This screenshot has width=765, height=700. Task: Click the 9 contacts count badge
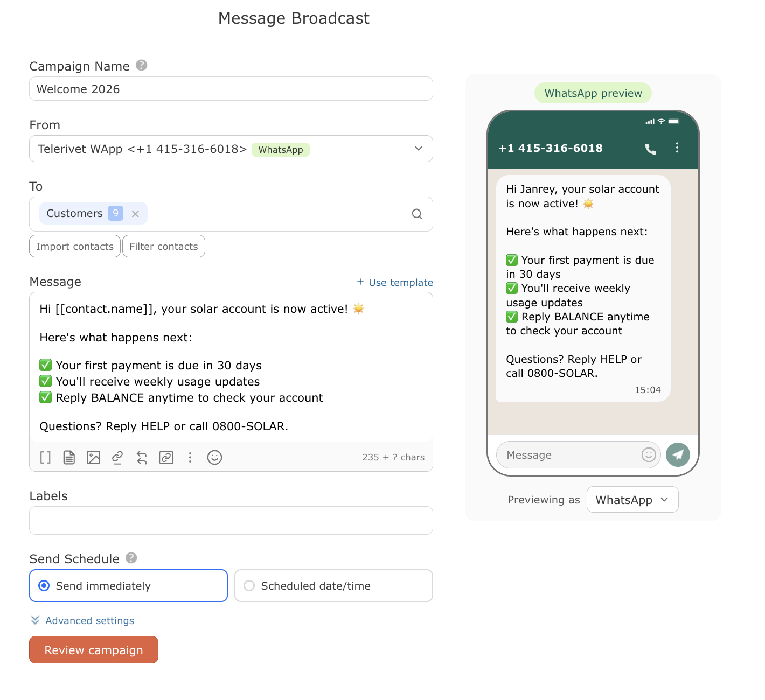(x=115, y=213)
